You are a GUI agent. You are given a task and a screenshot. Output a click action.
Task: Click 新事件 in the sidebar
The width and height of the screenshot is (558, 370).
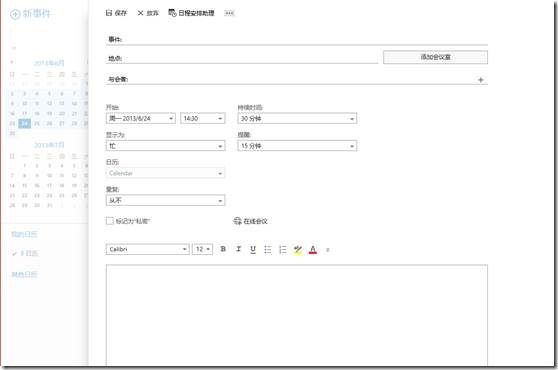click(x=31, y=14)
